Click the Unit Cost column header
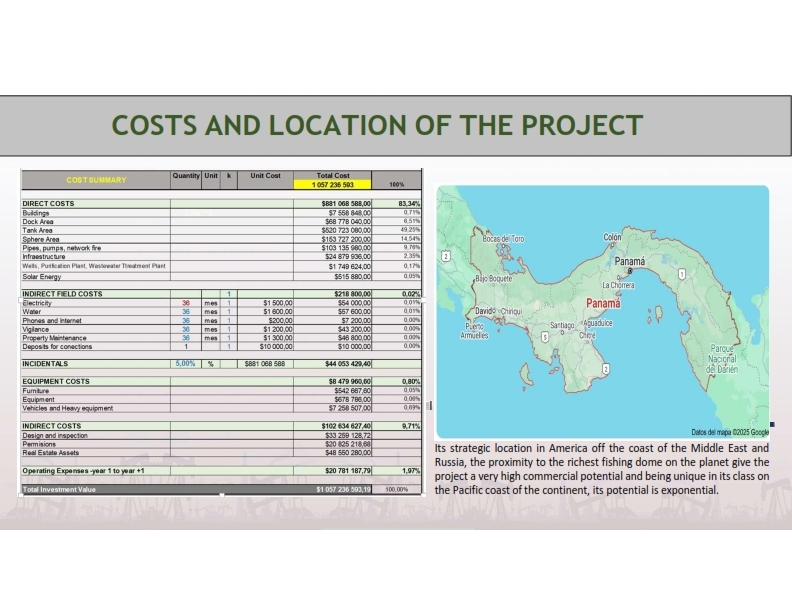 [265, 175]
